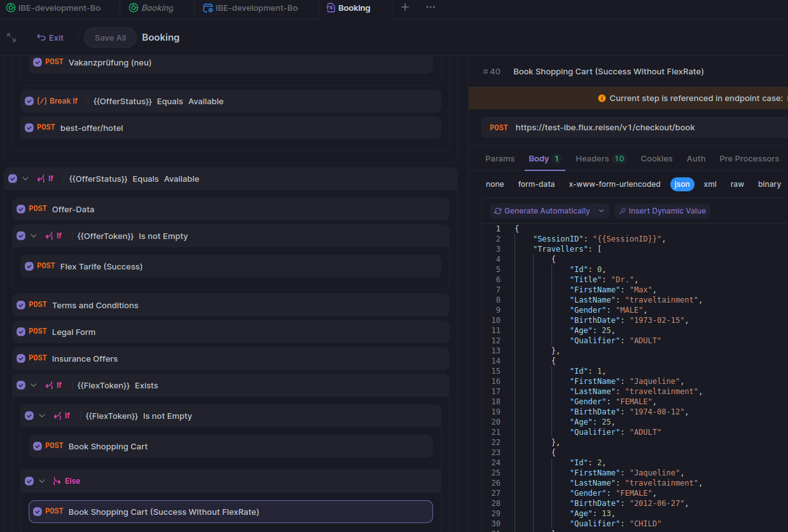The height and width of the screenshot is (532, 788).
Task: Click the SessionID line in the JSON editor
Action: [598, 239]
